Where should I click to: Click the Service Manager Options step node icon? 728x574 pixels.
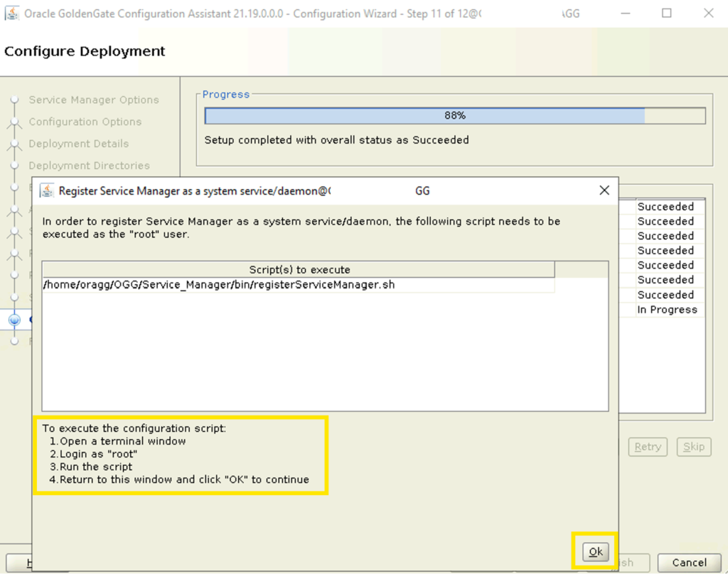(14, 99)
